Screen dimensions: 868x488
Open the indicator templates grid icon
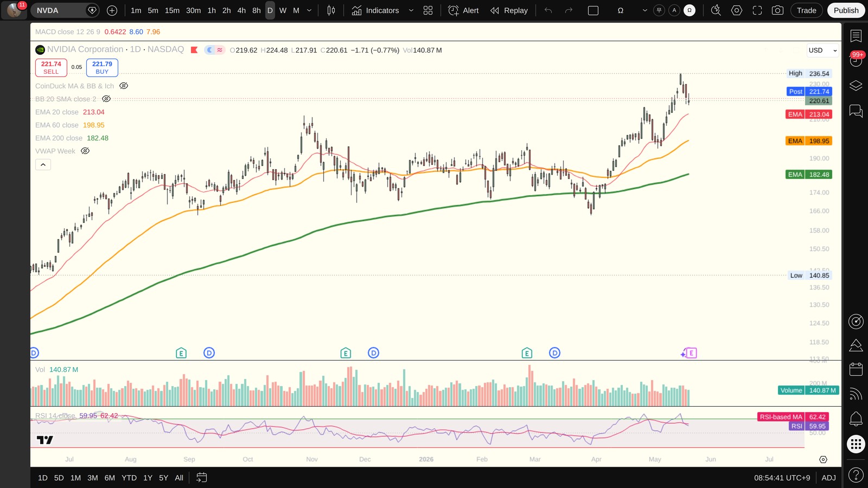click(428, 10)
